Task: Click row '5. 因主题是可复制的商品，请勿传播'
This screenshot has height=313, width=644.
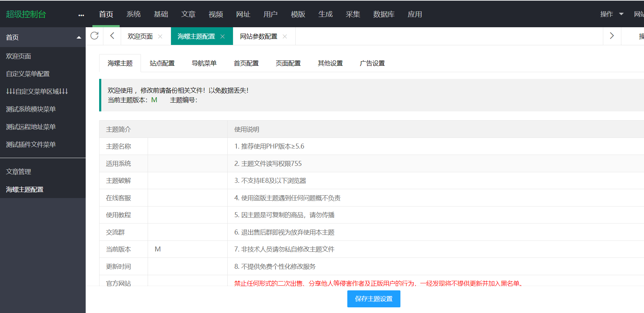Action: tap(436, 215)
